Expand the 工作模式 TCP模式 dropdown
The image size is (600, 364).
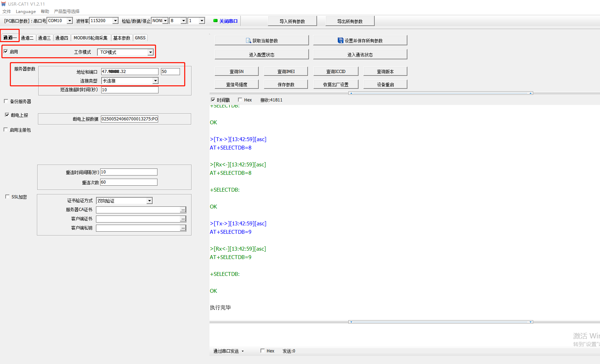click(x=150, y=52)
